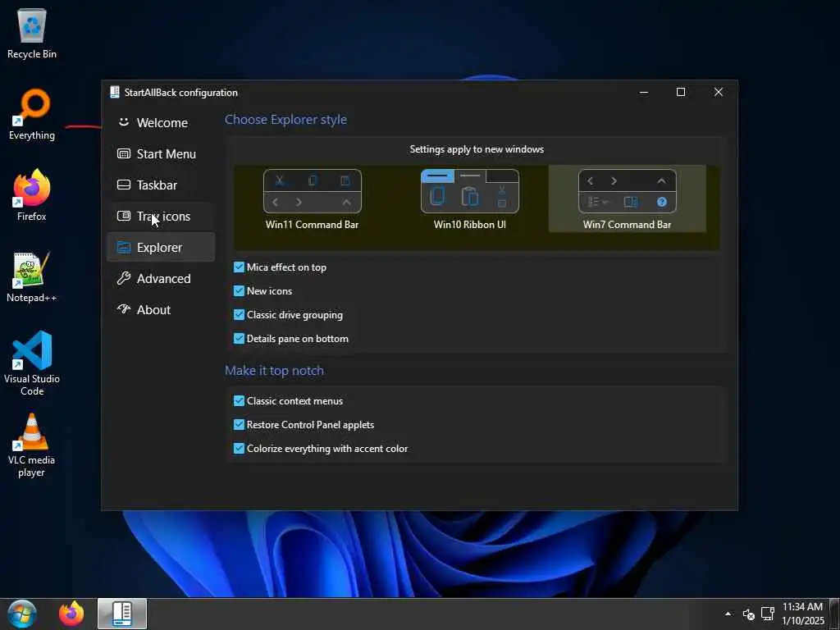Switch to the Taskbar settings page
The height and width of the screenshot is (630, 840).
click(x=161, y=185)
